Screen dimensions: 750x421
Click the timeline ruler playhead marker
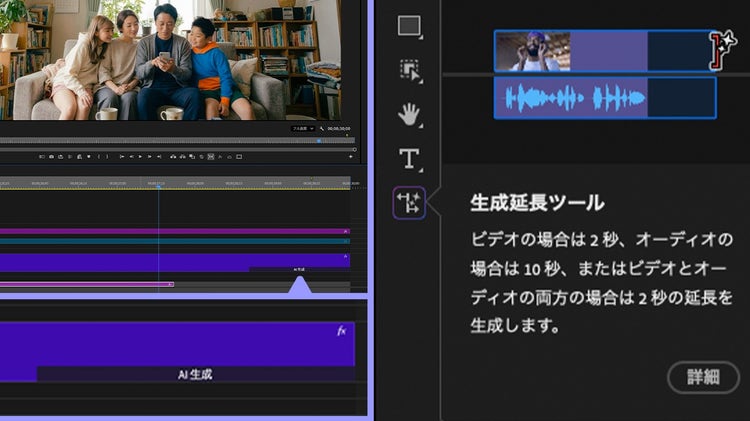[158, 187]
